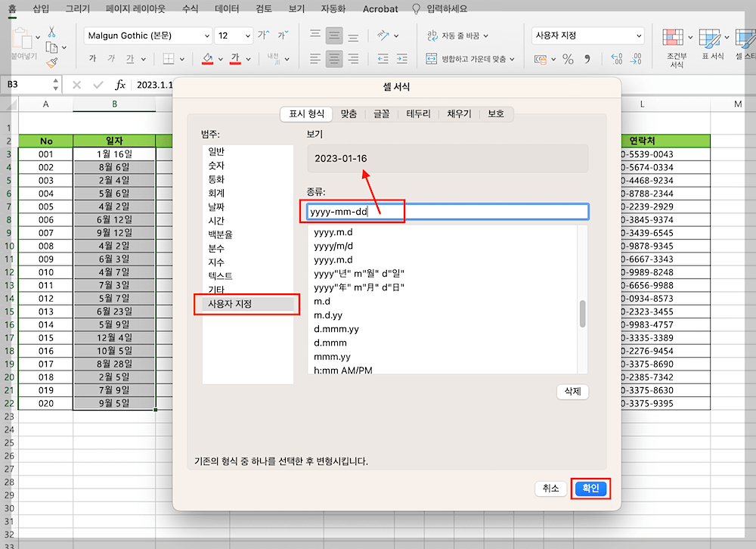The height and width of the screenshot is (549, 756).
Task: Expand the merge and center dropdown arrow
Action: pyautogui.click(x=512, y=59)
